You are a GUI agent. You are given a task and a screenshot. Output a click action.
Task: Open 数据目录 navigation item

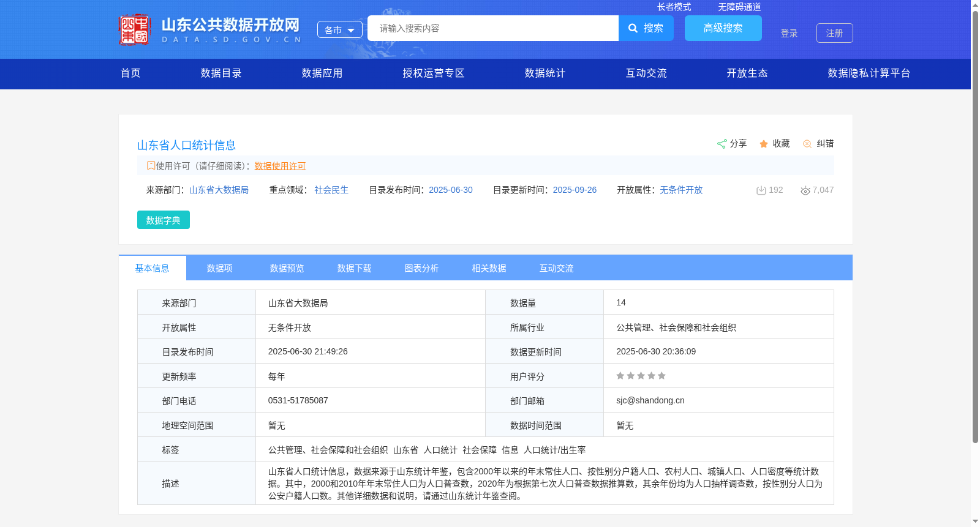pos(221,73)
